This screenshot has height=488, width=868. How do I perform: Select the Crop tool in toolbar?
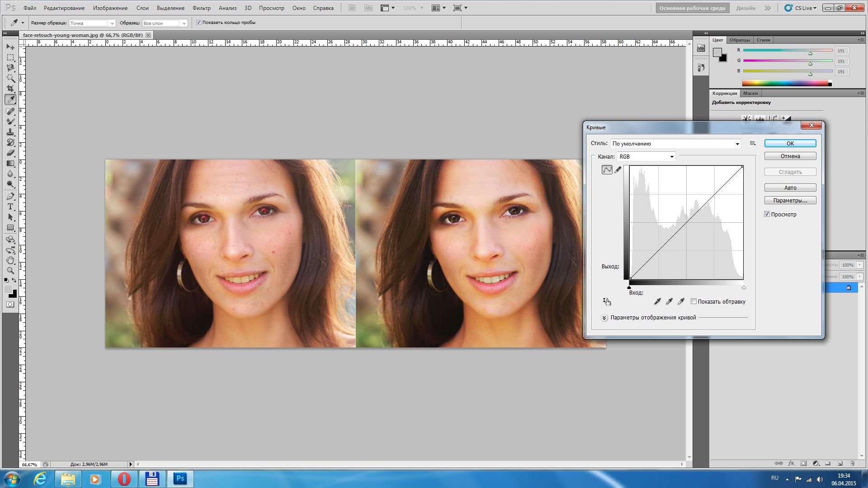[10, 89]
